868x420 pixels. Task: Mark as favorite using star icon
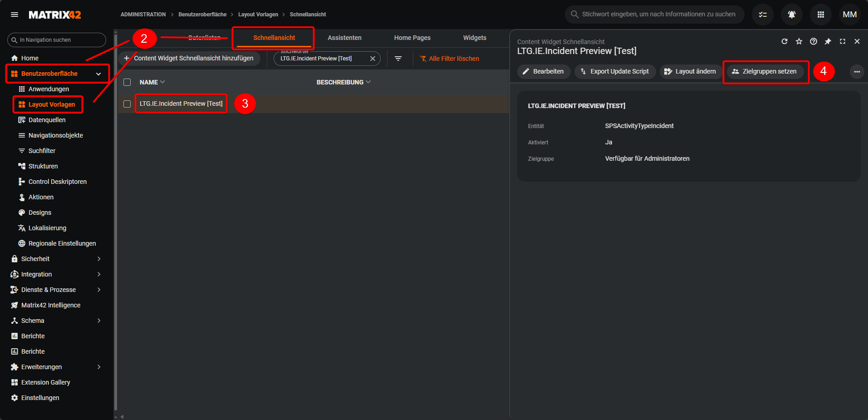click(x=799, y=41)
